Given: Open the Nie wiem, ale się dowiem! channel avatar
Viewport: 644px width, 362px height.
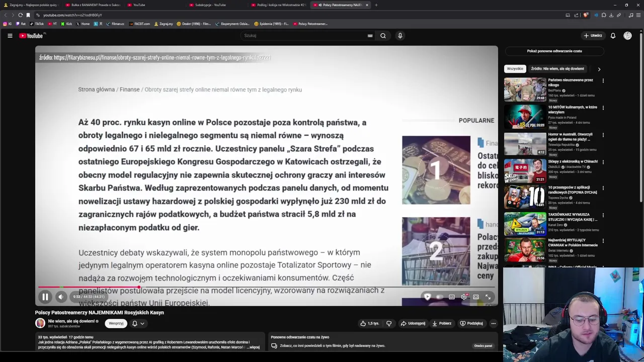Looking at the screenshot, I should point(40,323).
